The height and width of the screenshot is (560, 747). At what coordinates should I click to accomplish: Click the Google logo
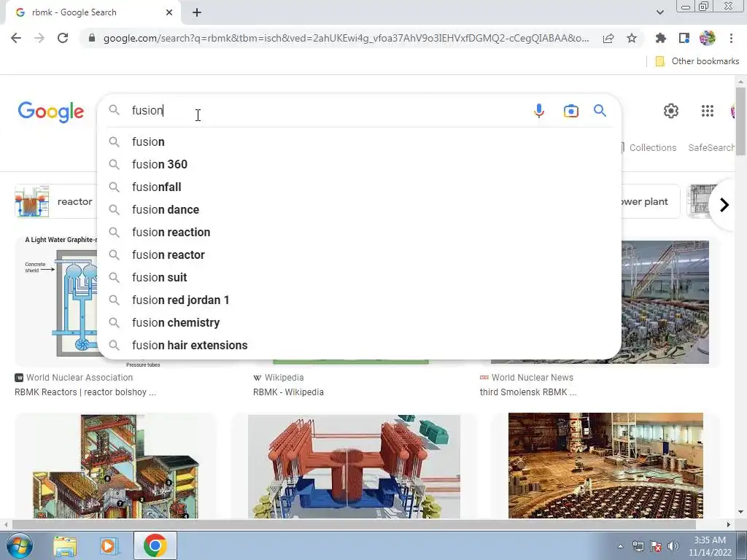(51, 112)
